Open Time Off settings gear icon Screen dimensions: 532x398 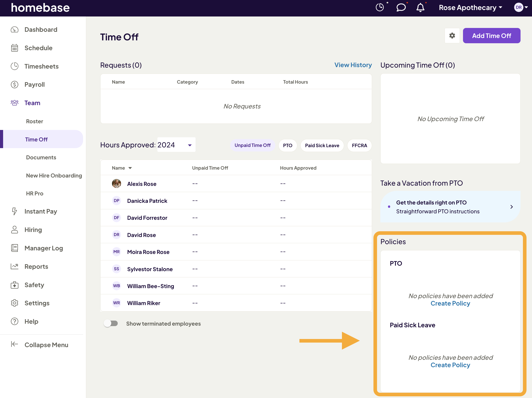coord(452,36)
